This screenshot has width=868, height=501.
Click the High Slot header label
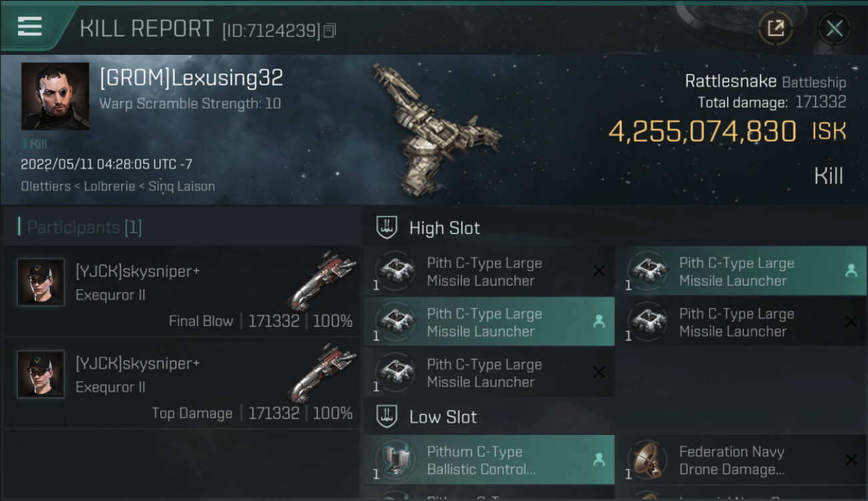click(x=444, y=228)
